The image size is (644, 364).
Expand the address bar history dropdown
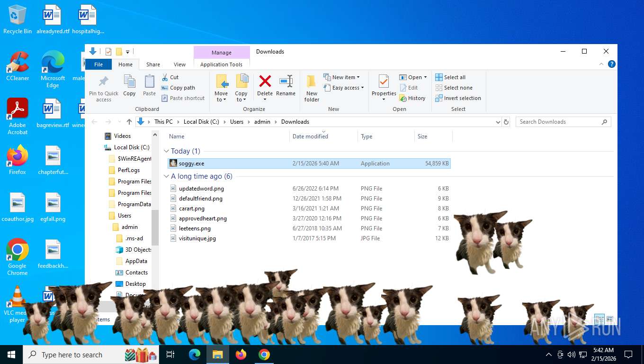tap(498, 122)
